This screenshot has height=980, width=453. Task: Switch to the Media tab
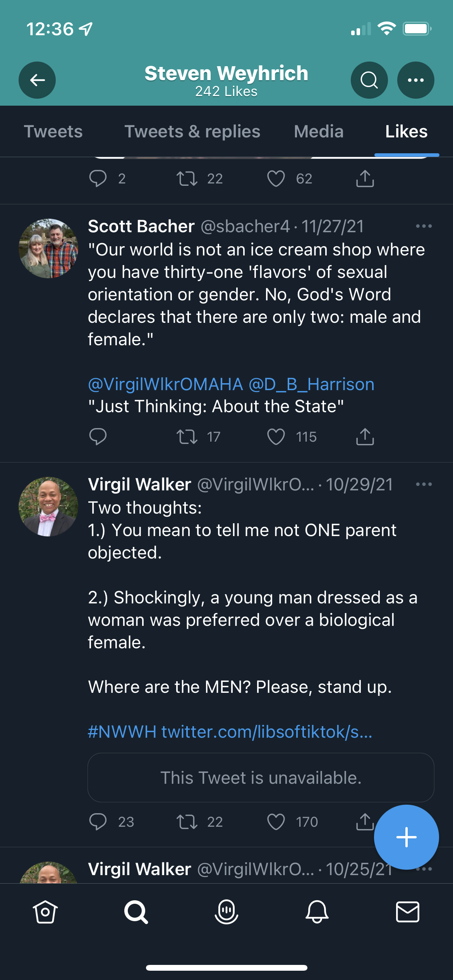click(x=319, y=132)
